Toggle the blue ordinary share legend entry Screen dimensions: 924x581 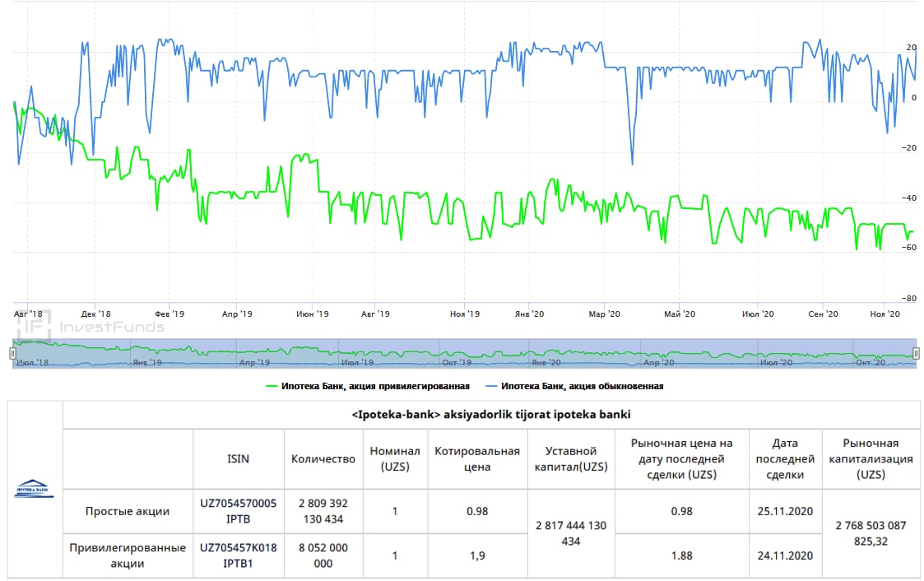574,386
